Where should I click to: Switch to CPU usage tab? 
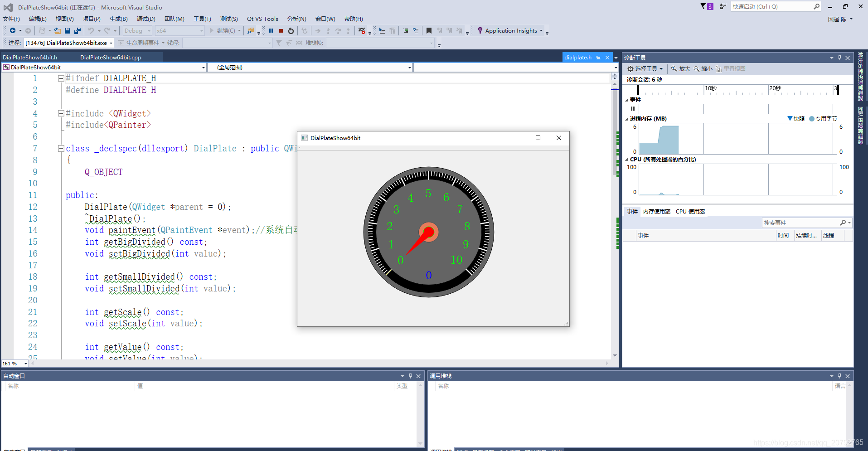click(x=690, y=212)
